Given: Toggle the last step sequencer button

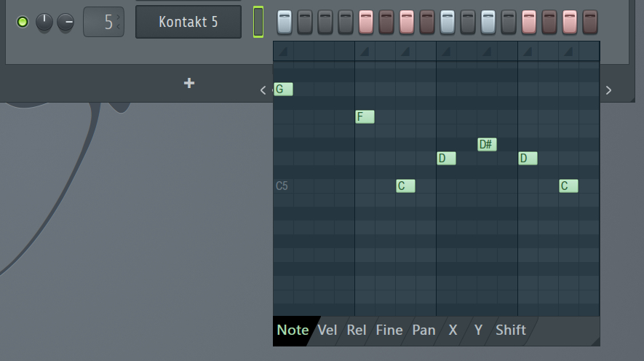Looking at the screenshot, I should pyautogui.click(x=590, y=22).
